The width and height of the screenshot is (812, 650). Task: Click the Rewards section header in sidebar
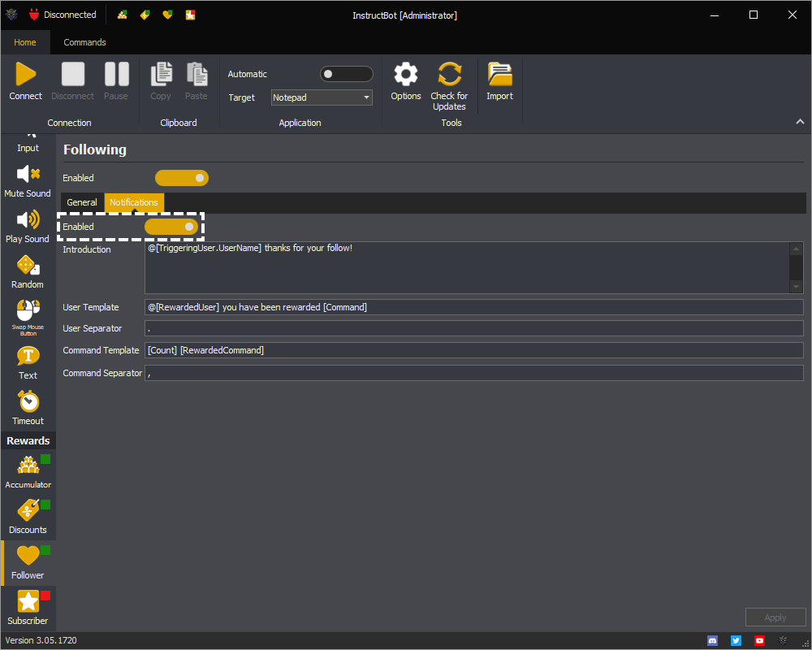coord(28,441)
